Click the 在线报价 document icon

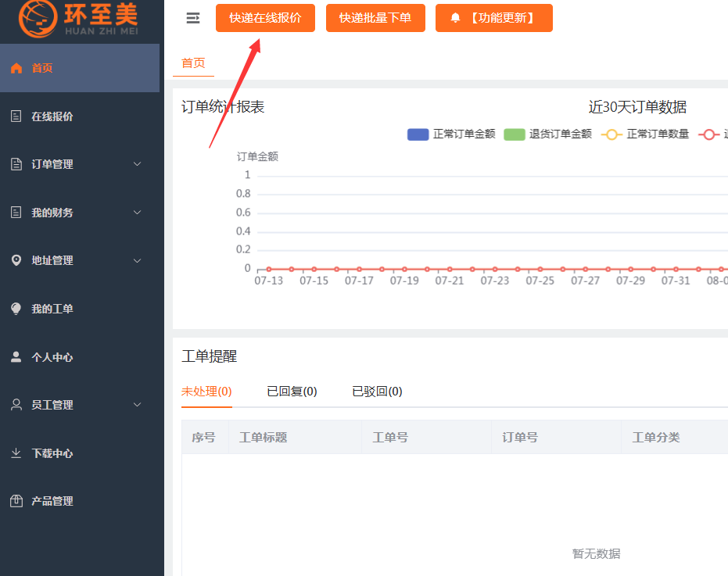[16, 116]
